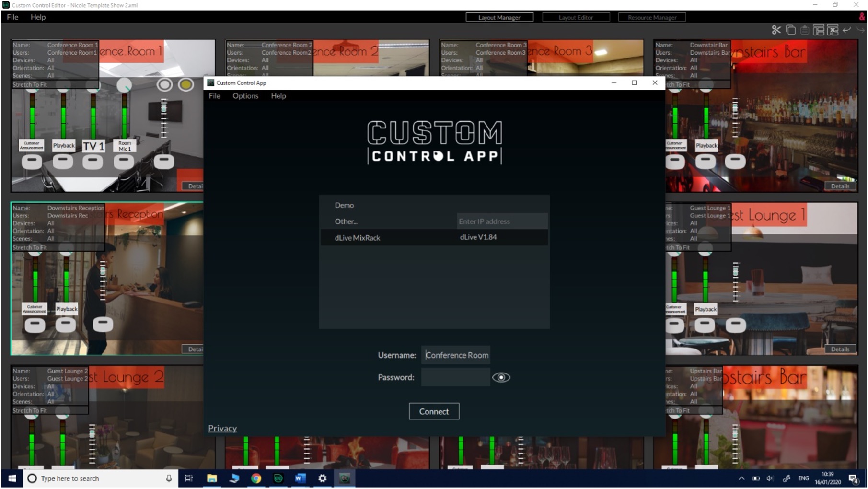
Task: Open File Explorer from the taskbar
Action: click(211, 478)
